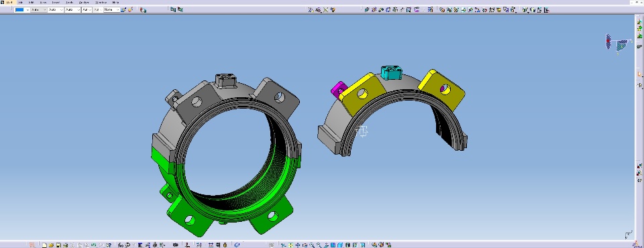This screenshot has height=248, width=644.
Task: Open the Start menu
Action: point(9,3)
